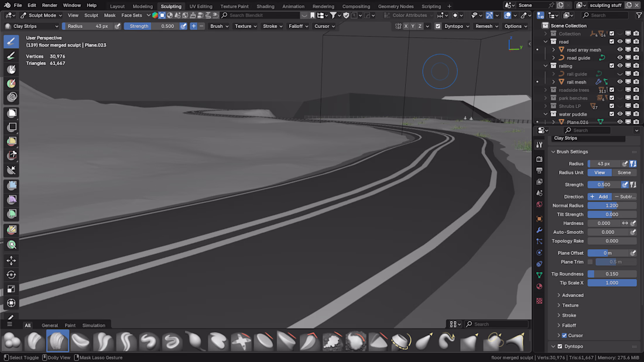Open the Render menu
Image resolution: width=644 pixels, height=362 pixels.
click(x=49, y=5)
